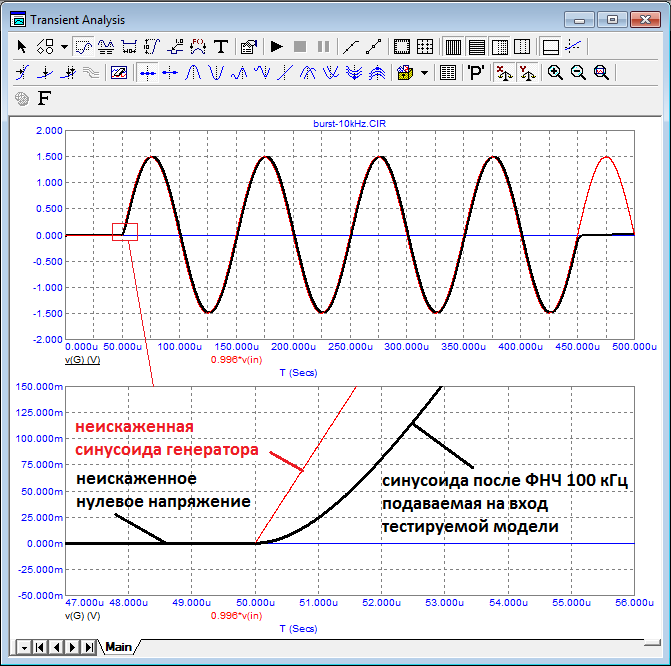This screenshot has width=671, height=666.
Task: Toggle Scale mode in the toolbar
Action: pyautogui.click(x=83, y=46)
